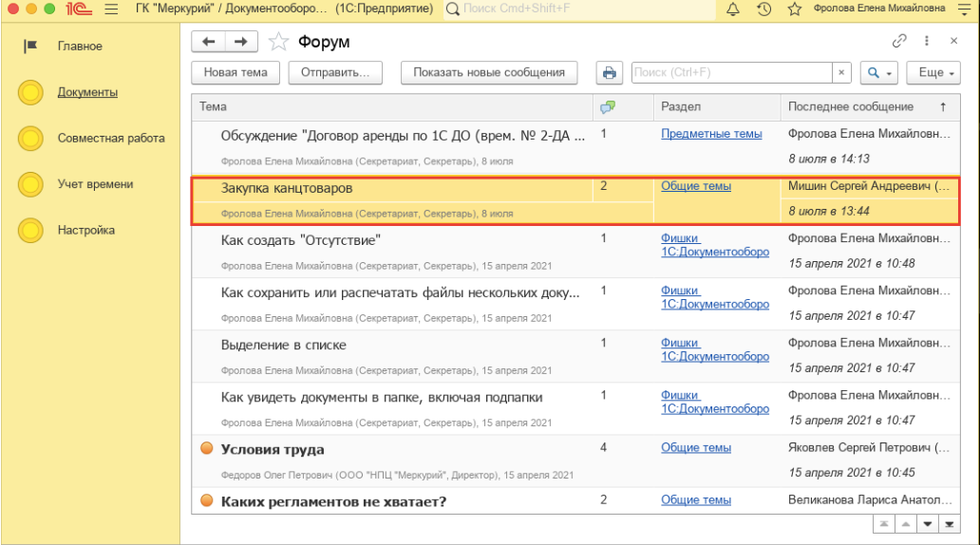Open the Совместная работа section

tap(110, 138)
